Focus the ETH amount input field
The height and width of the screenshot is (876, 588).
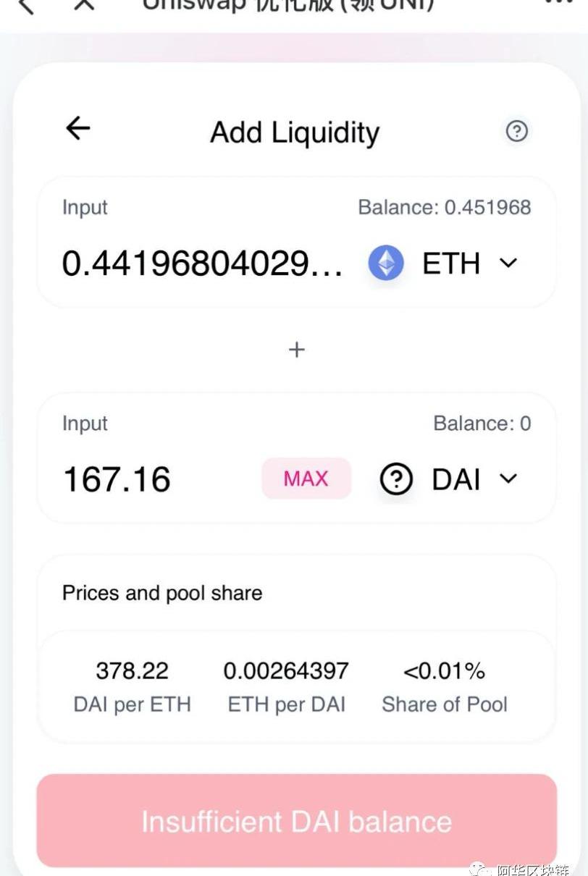click(x=203, y=264)
